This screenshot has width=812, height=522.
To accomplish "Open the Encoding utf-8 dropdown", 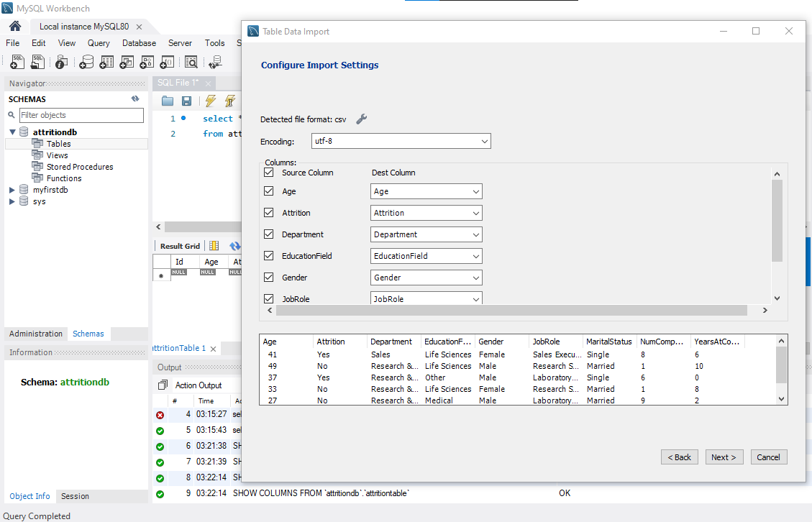I will [401, 141].
